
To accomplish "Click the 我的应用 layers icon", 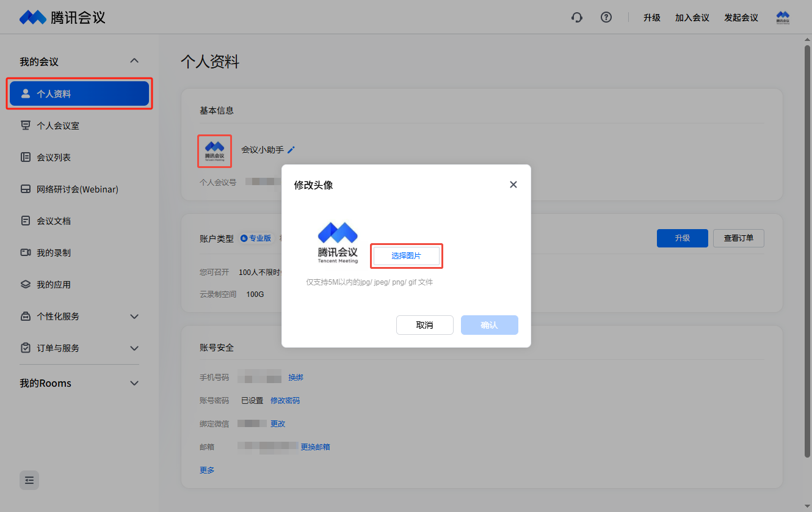I will pos(26,285).
